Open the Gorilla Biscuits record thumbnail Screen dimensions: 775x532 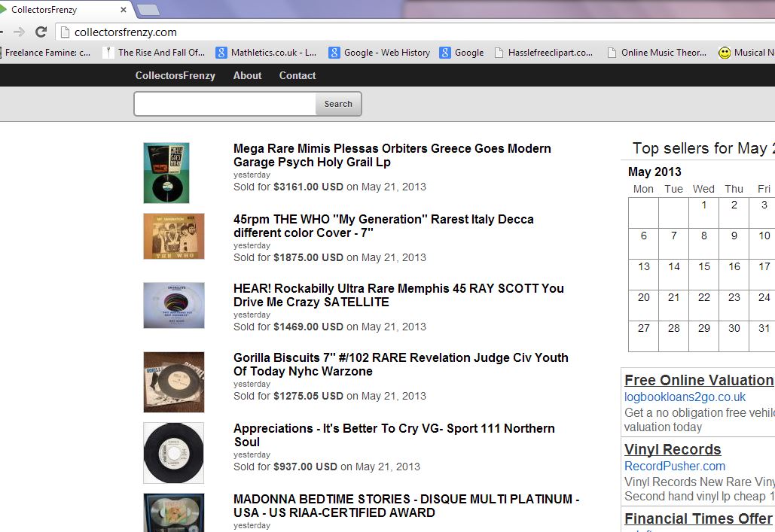tap(173, 382)
